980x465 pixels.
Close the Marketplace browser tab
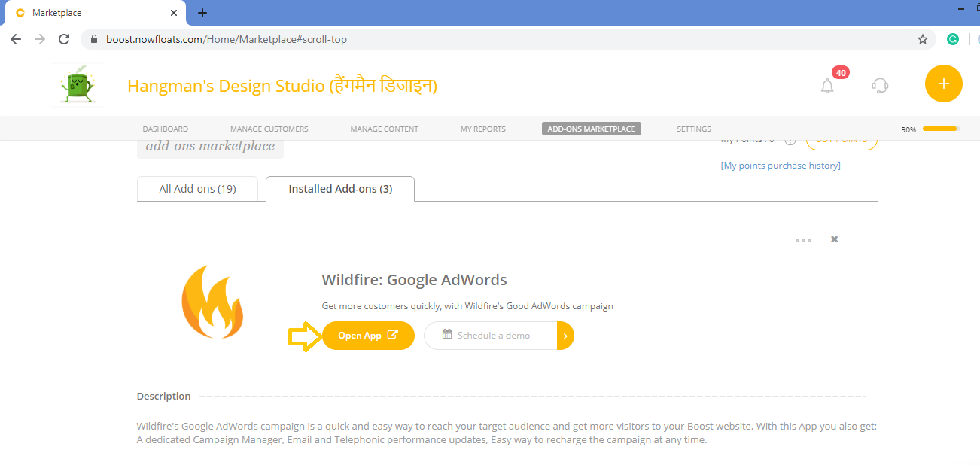(174, 13)
